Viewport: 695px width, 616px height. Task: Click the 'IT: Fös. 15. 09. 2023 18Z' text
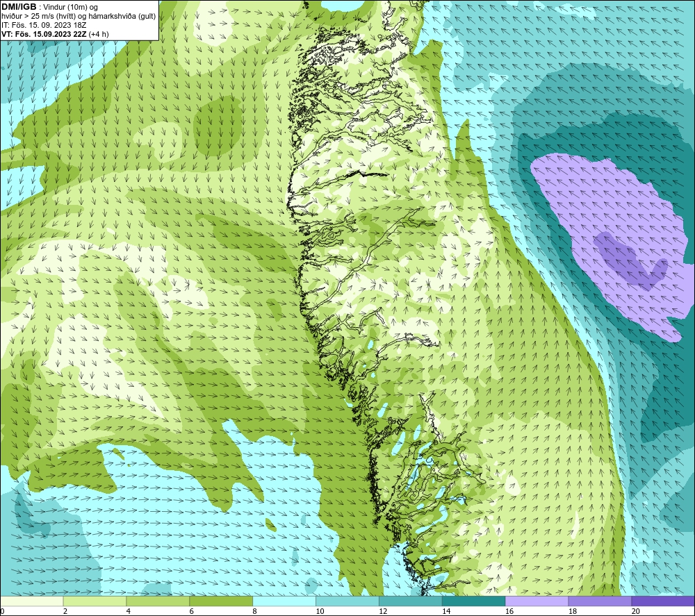pyautogui.click(x=44, y=25)
